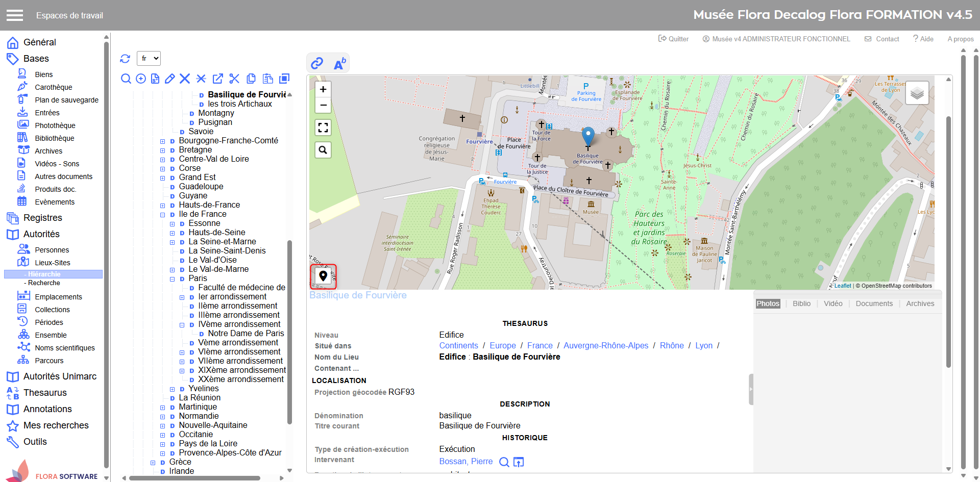Viewport: 980px width, 482px height.
Task: Switch to the Archives tab
Action: pyautogui.click(x=920, y=303)
